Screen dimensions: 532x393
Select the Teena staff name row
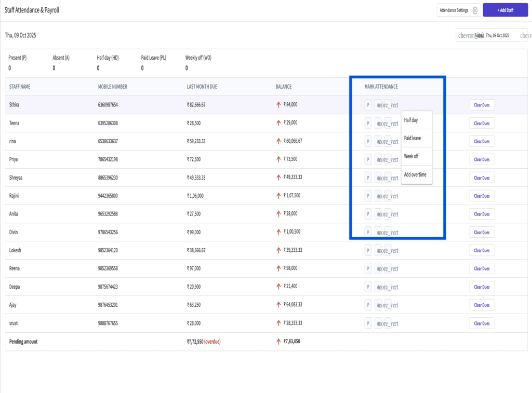point(15,123)
